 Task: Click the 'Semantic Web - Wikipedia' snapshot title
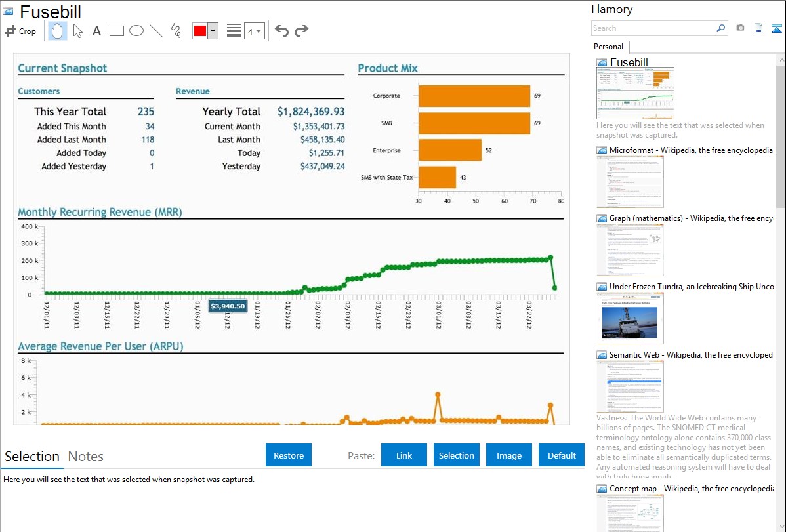692,355
